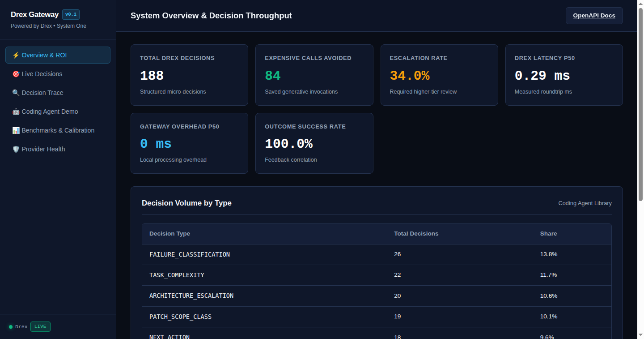Click the magnifier icon beside Decision Trace
The width and height of the screenshot is (644, 339).
(16, 93)
